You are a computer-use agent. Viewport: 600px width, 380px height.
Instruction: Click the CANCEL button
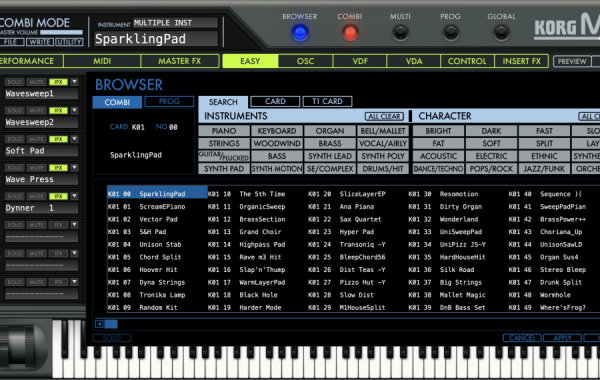[x=522, y=338]
